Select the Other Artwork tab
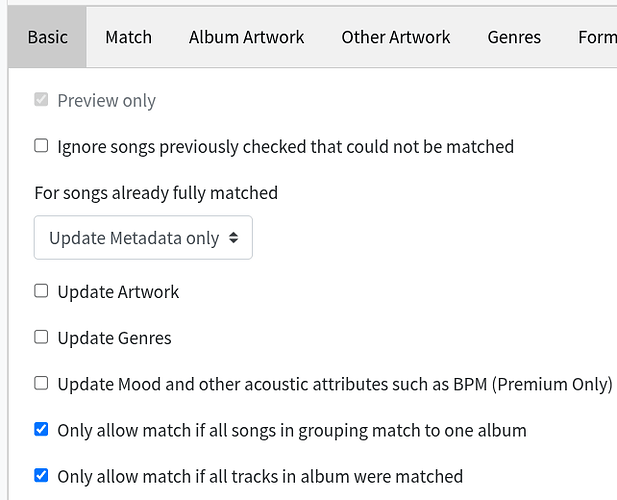This screenshot has height=500, width=617. (x=395, y=37)
